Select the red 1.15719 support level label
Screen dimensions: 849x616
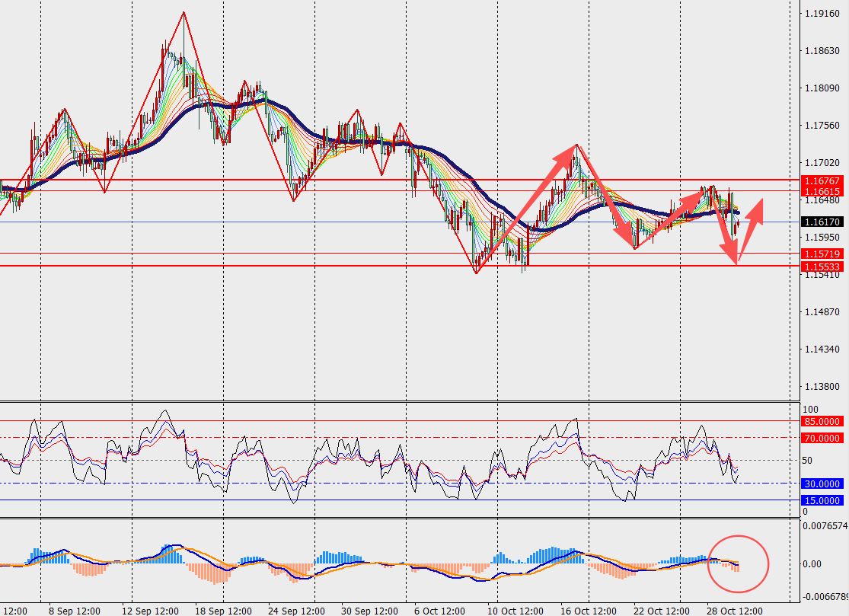(822, 254)
